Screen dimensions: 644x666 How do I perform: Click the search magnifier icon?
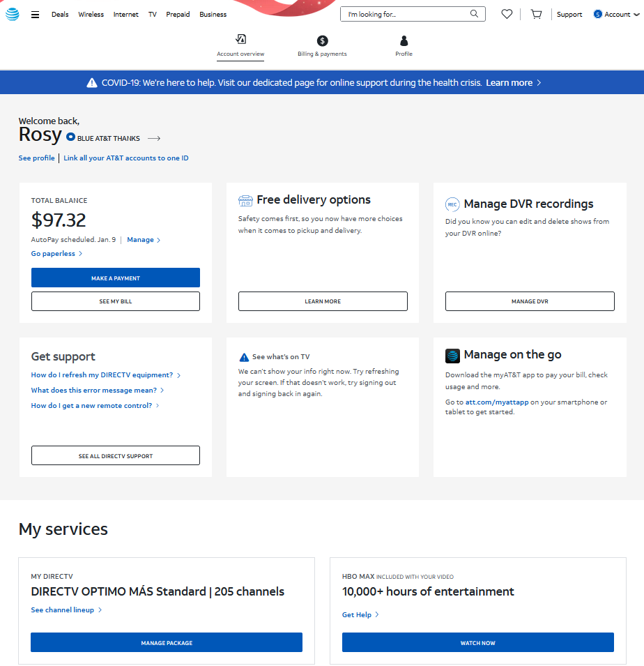[x=475, y=14]
